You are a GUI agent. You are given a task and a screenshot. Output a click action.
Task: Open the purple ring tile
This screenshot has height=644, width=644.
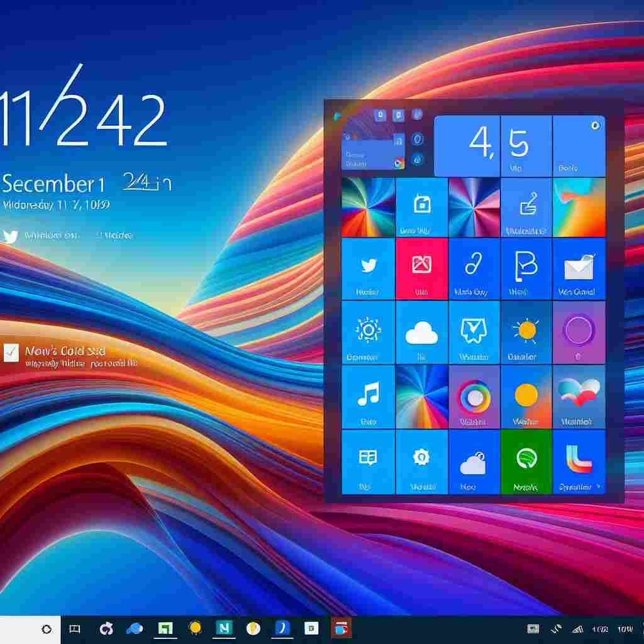coord(579,332)
